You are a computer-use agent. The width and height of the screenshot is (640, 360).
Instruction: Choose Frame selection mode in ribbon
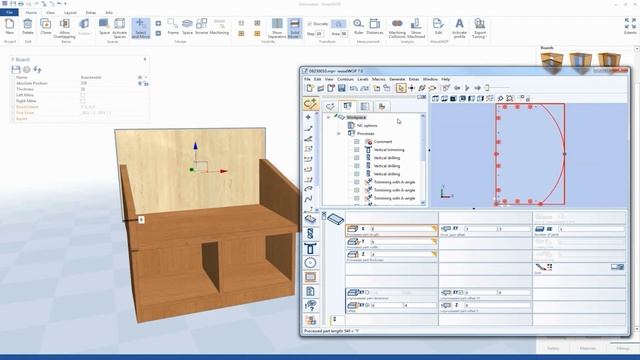(173, 27)
